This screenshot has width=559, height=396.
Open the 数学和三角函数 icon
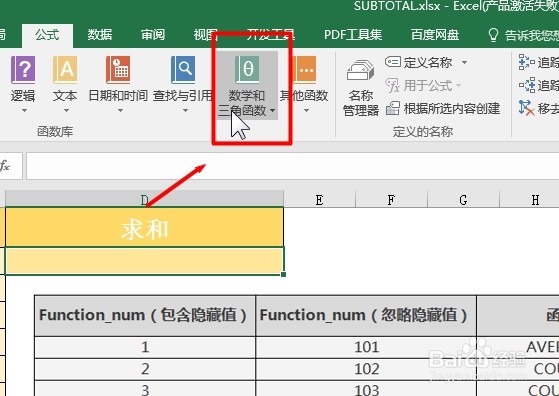[x=247, y=70]
